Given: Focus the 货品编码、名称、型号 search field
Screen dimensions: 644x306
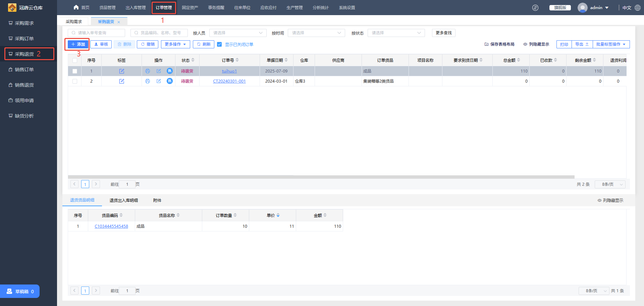Looking at the screenshot, I should point(159,33).
